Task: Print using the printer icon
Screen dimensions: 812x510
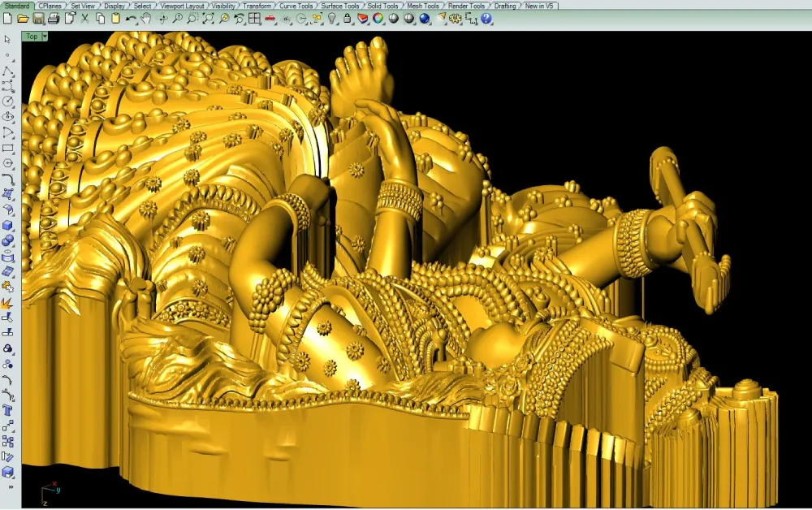Action: pos(54,19)
